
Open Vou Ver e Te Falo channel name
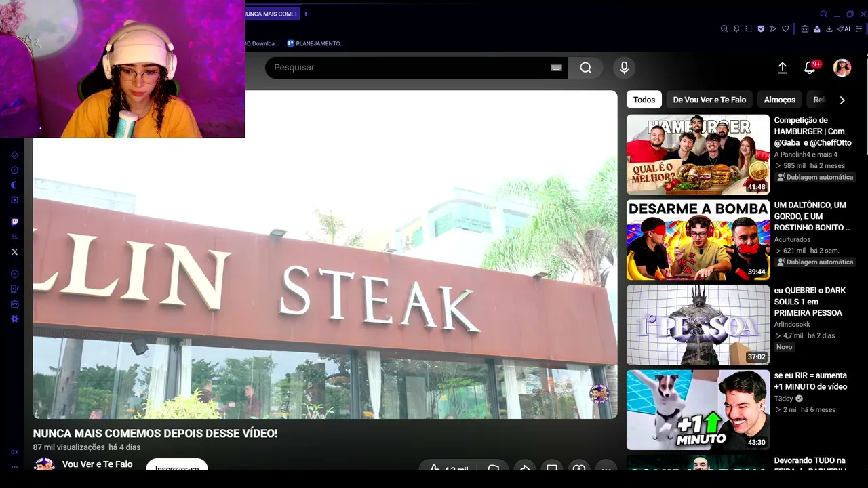click(x=97, y=464)
